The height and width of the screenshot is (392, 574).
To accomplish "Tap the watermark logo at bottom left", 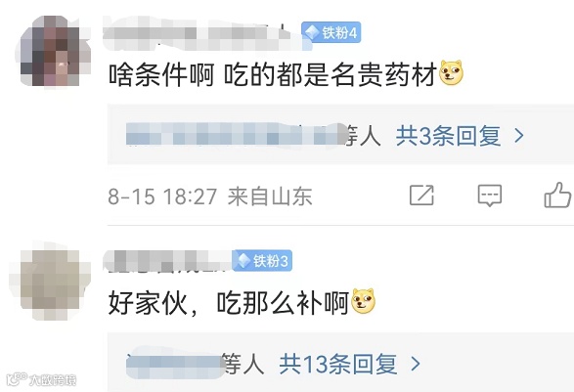I will coord(41,379).
